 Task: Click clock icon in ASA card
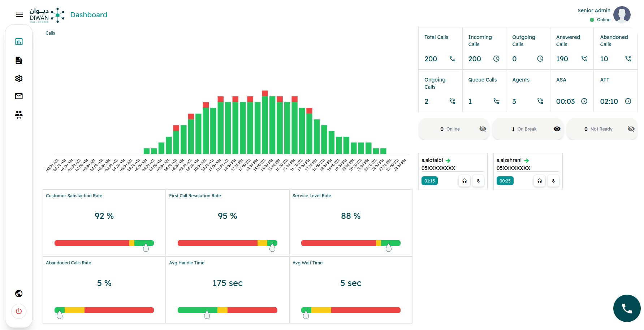point(584,101)
